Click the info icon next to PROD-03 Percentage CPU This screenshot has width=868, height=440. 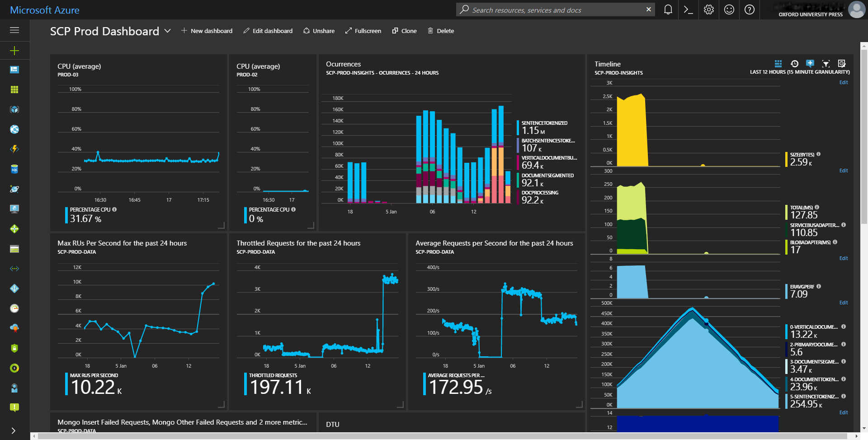pos(114,209)
